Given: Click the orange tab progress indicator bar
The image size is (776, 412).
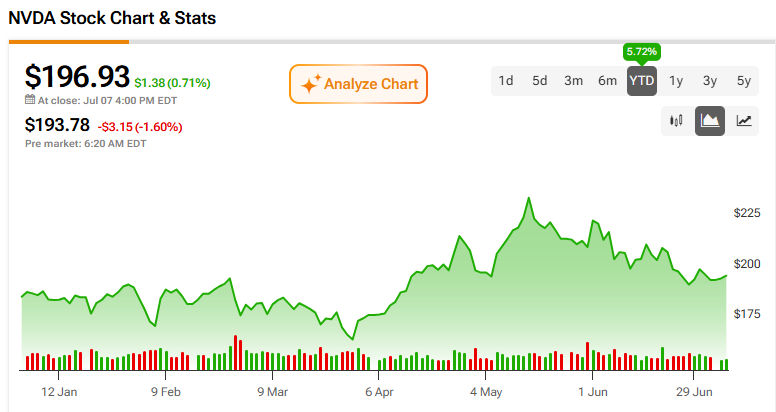Looking at the screenshot, I should [x=69, y=42].
